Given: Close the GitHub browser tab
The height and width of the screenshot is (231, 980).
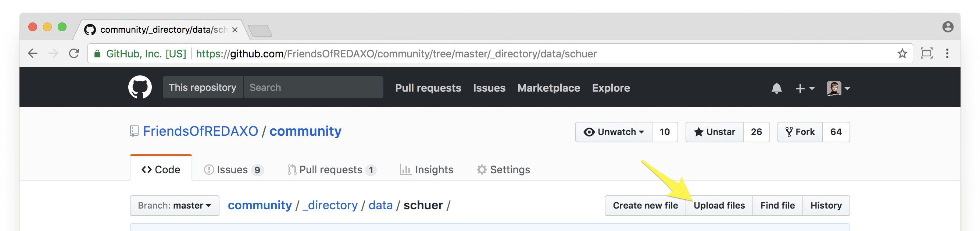Looking at the screenshot, I should coord(235,30).
